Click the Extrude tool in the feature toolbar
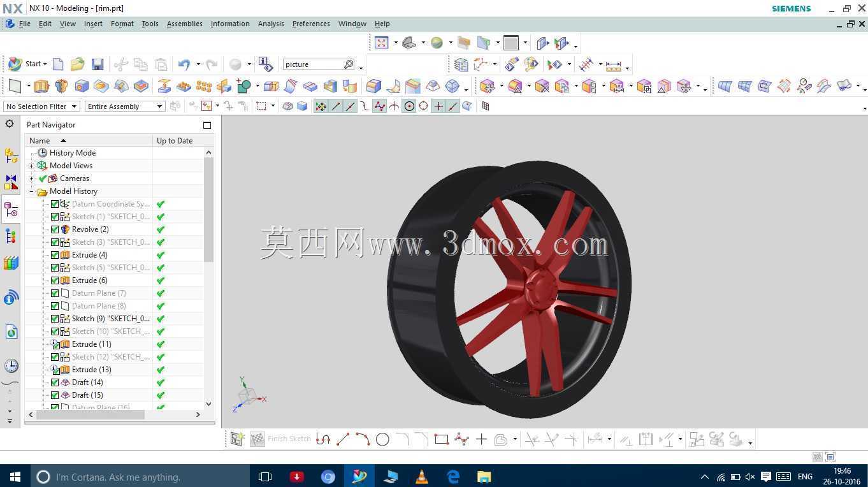Viewport: 868px width, 487px height. pyautogui.click(x=41, y=86)
